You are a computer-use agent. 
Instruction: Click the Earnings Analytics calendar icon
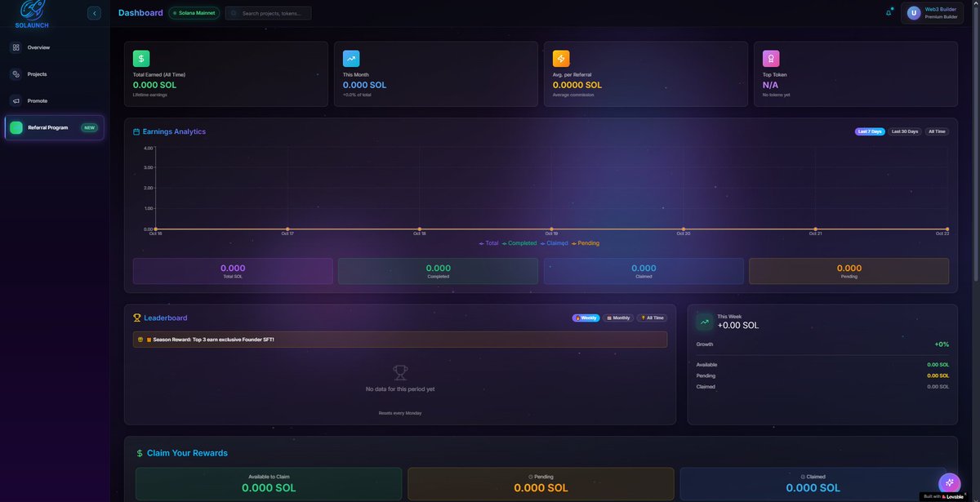click(x=136, y=131)
